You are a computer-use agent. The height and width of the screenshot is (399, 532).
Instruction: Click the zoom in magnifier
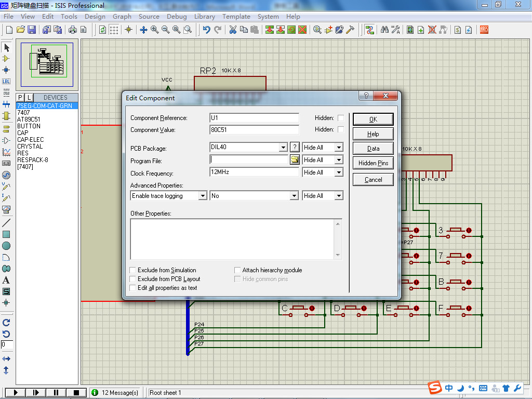(x=155, y=30)
